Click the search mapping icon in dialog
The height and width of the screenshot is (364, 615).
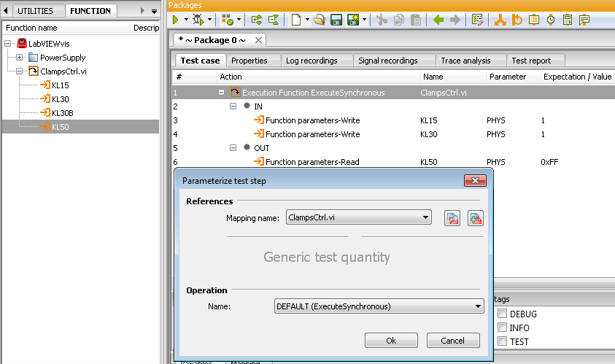pyautogui.click(x=452, y=218)
